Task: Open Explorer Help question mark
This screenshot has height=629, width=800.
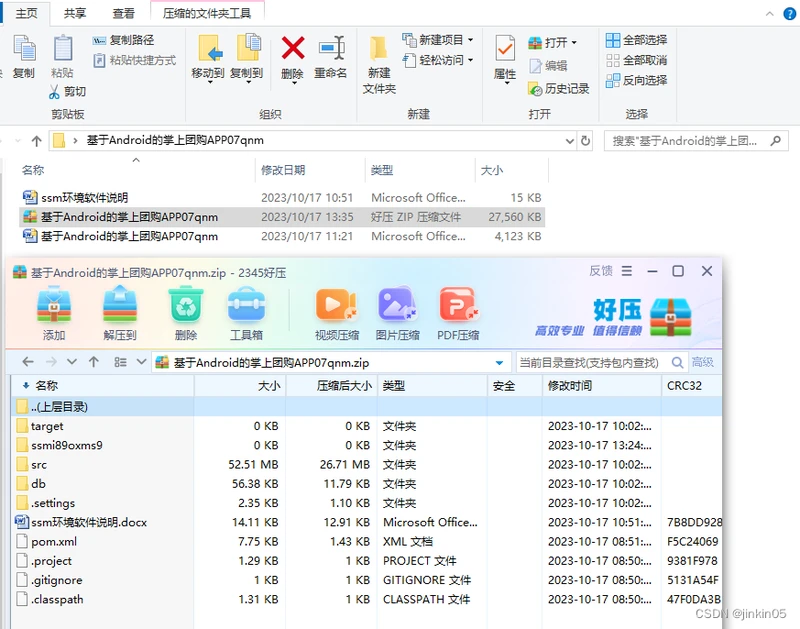Action: (790, 14)
